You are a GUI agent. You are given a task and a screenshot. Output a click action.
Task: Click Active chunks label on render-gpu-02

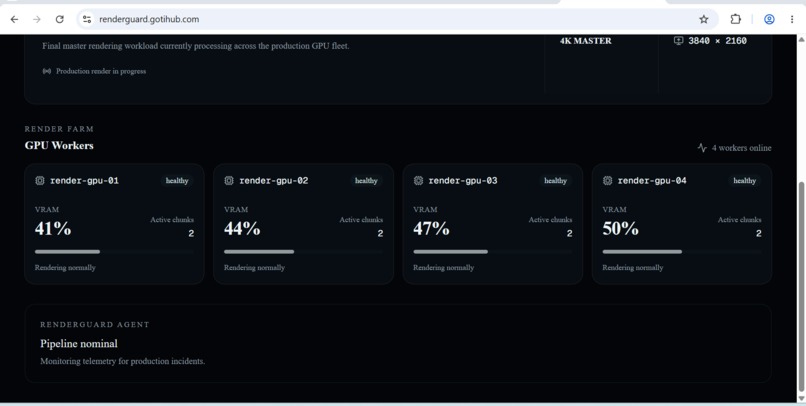click(361, 219)
